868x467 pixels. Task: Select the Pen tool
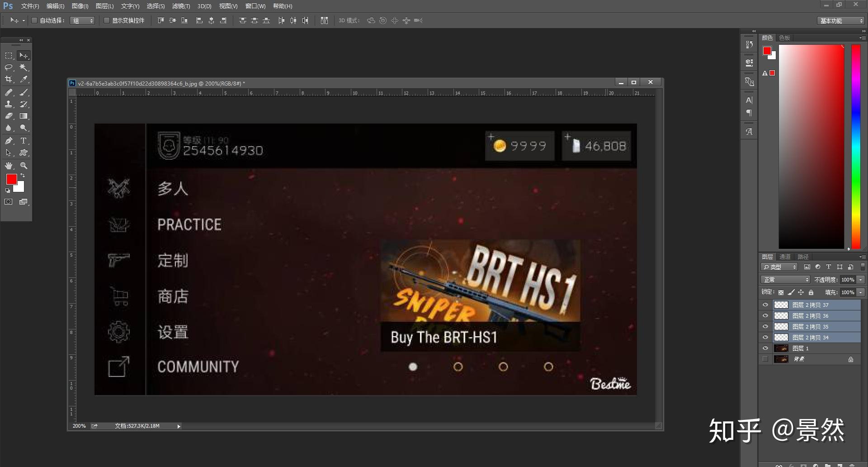tap(9, 141)
